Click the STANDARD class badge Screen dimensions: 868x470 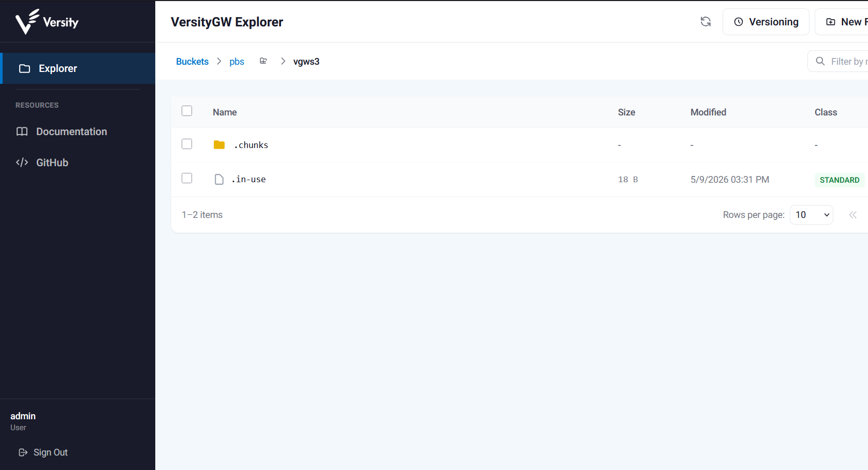click(840, 180)
